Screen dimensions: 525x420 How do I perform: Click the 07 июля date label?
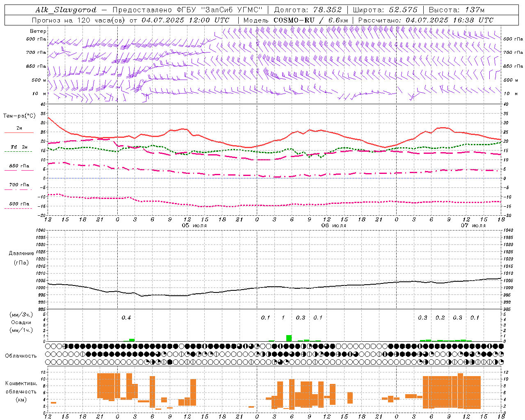473,226
